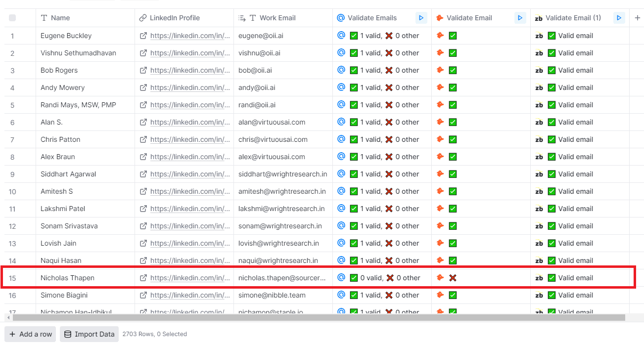
Task: Click the Import Data button
Action: coord(90,334)
